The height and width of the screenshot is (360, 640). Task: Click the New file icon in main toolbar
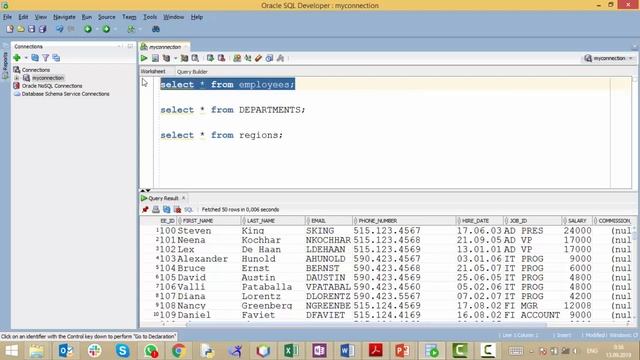pyautogui.click(x=10, y=29)
